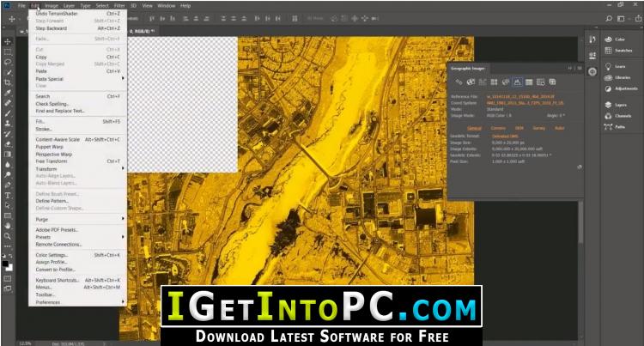Click the foreground color swatch
644x346 pixels.
point(5,264)
